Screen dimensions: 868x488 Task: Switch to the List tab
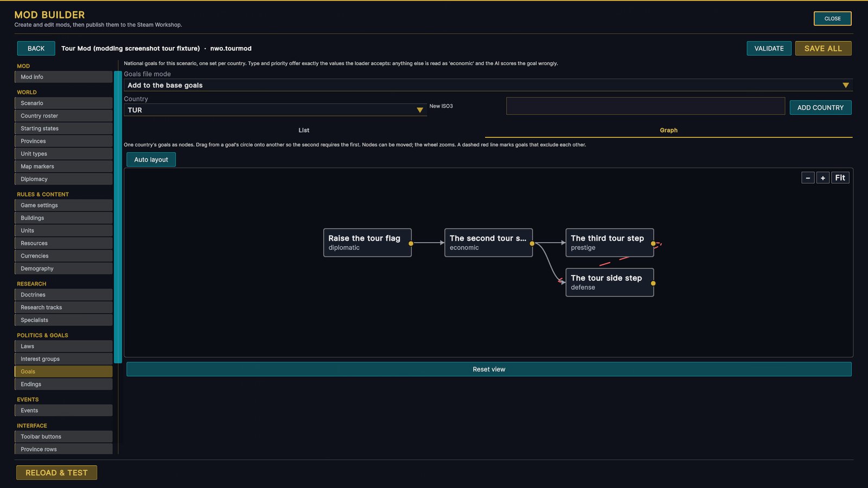pos(304,130)
